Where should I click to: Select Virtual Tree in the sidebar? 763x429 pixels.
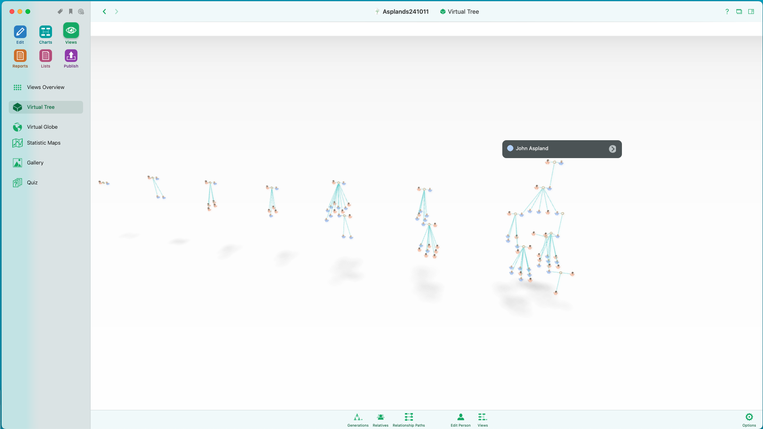point(46,107)
